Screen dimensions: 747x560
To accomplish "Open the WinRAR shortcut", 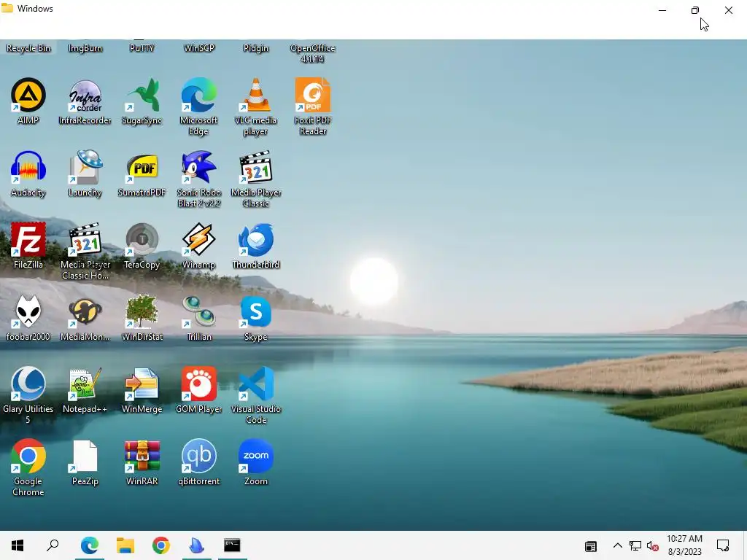I will pyautogui.click(x=142, y=462).
